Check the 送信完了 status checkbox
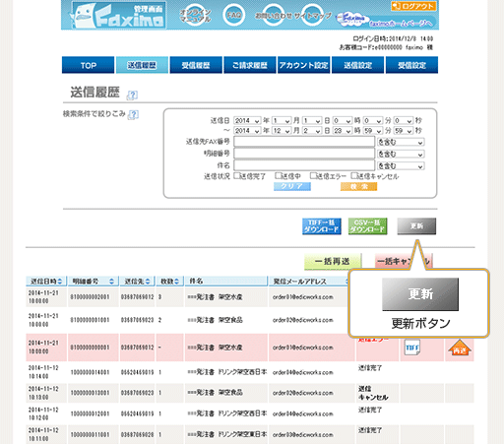This screenshot has width=504, height=444. click(237, 176)
